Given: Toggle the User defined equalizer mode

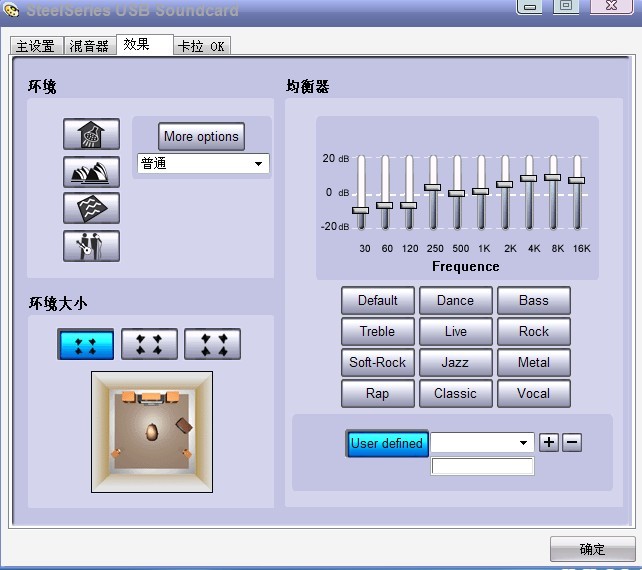Looking at the screenshot, I should click(387, 443).
